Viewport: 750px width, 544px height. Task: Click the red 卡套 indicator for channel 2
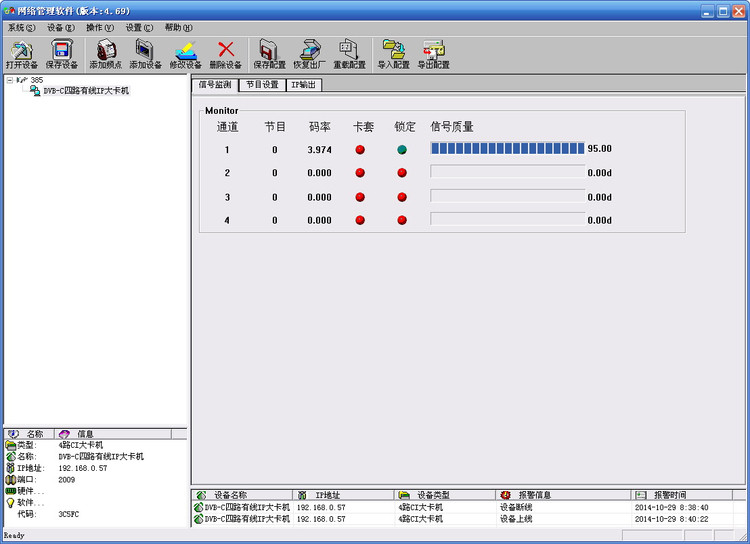(x=360, y=173)
